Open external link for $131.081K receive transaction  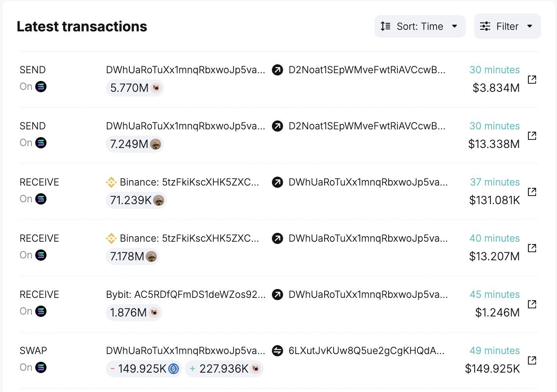coord(532,192)
